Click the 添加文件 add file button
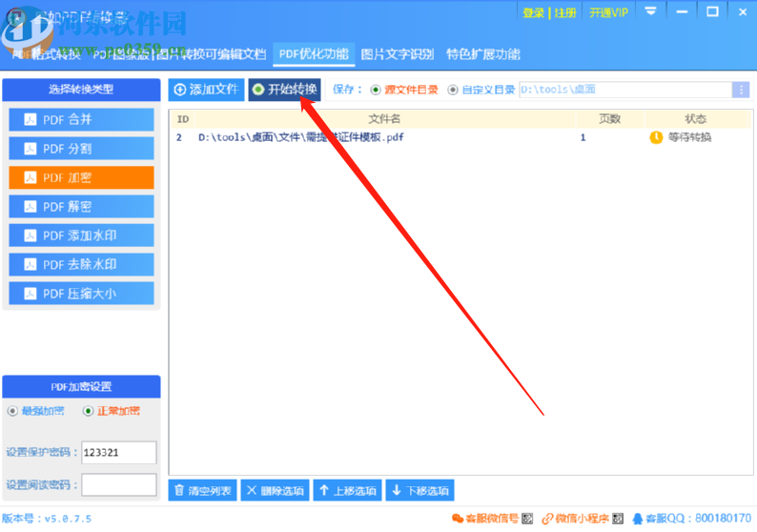 tap(206, 90)
